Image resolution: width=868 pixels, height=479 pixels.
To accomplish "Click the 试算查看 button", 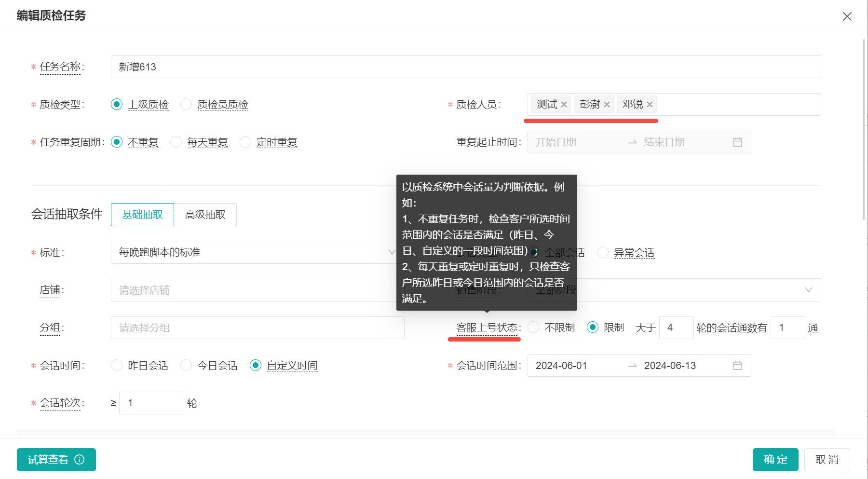I will (56, 460).
